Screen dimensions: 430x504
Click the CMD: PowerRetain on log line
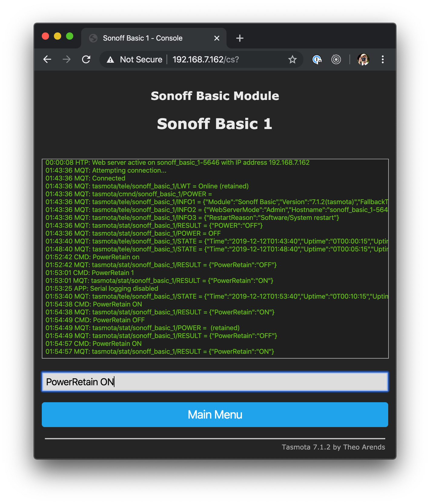point(92,257)
